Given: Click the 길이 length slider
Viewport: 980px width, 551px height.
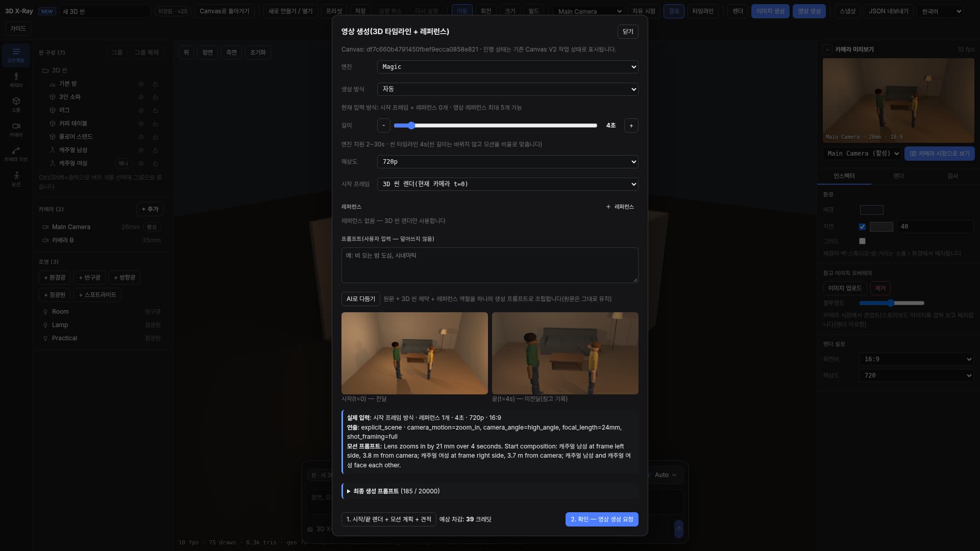Looking at the screenshot, I should click(x=495, y=126).
